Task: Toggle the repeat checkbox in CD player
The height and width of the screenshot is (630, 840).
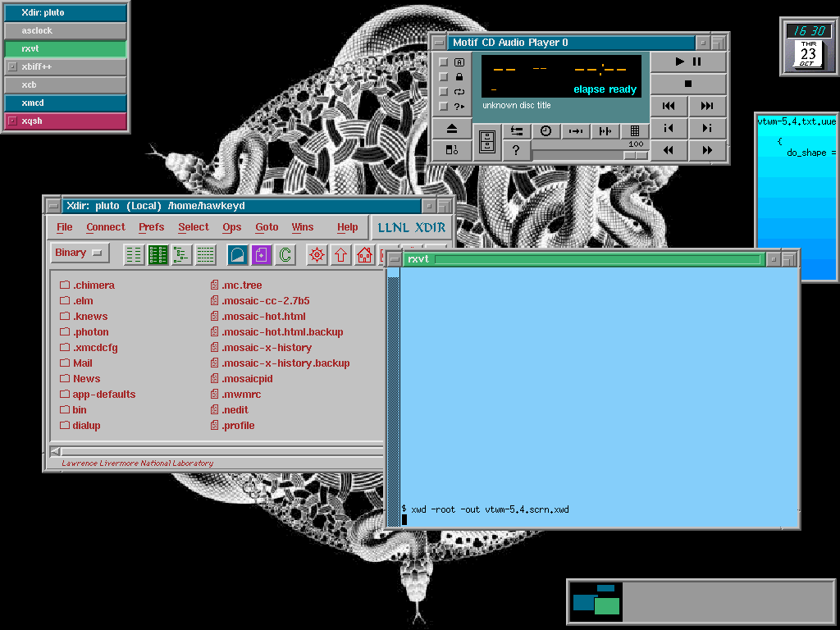Action: click(444, 92)
